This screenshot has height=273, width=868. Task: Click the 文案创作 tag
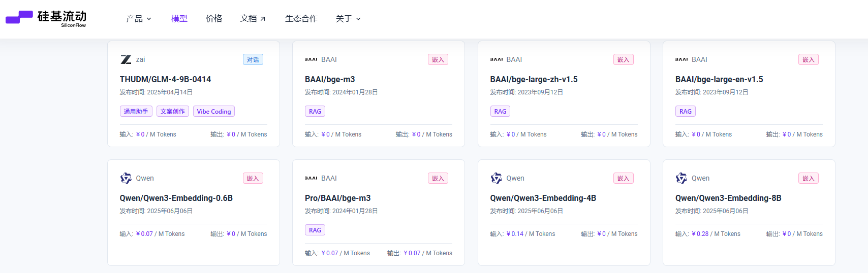173,111
